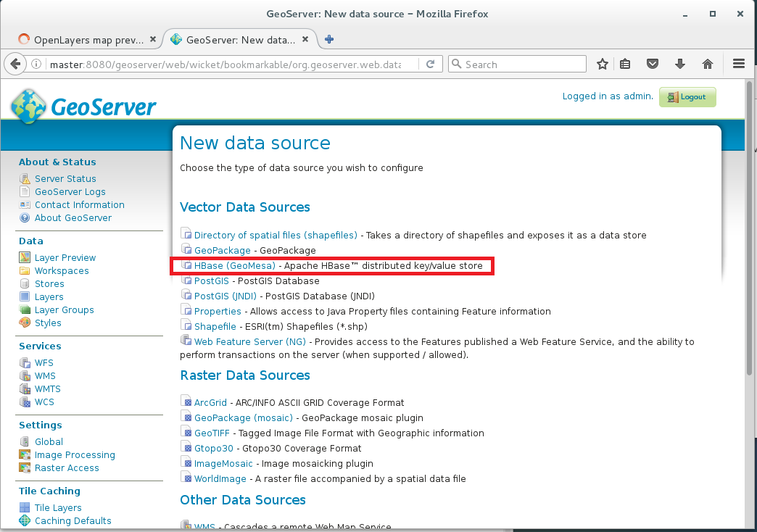757x532 pixels.
Task: Click the browser URL address bar
Action: point(225,65)
